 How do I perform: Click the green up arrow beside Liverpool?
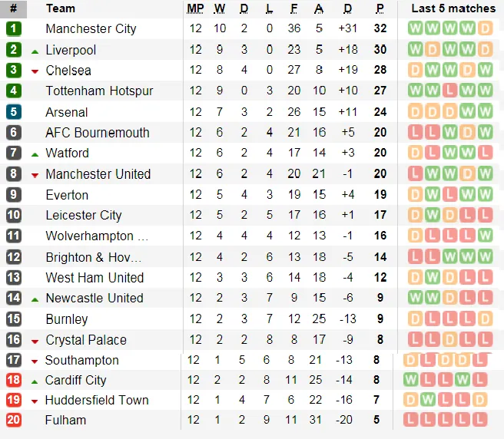(x=35, y=51)
